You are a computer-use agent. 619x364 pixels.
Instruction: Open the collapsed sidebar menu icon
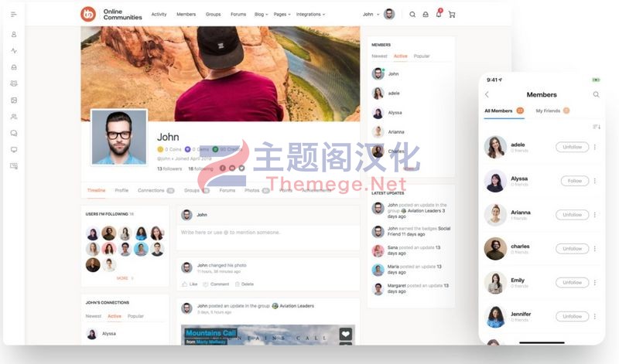coord(14,15)
